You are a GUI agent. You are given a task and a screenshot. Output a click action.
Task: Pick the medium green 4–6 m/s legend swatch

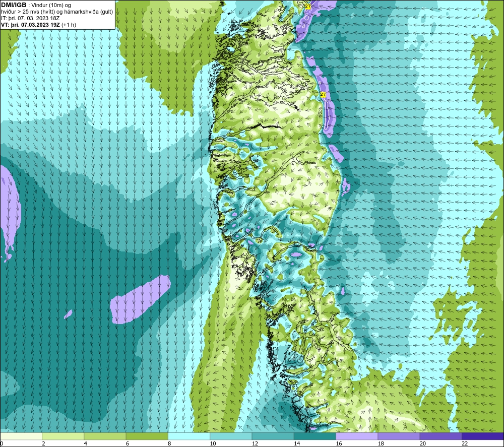105,436
